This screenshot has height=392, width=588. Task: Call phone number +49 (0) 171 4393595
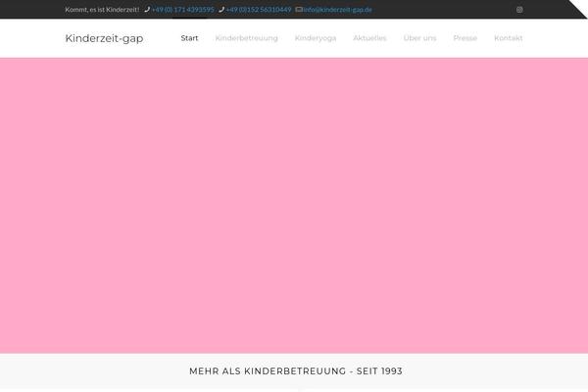[x=183, y=10]
